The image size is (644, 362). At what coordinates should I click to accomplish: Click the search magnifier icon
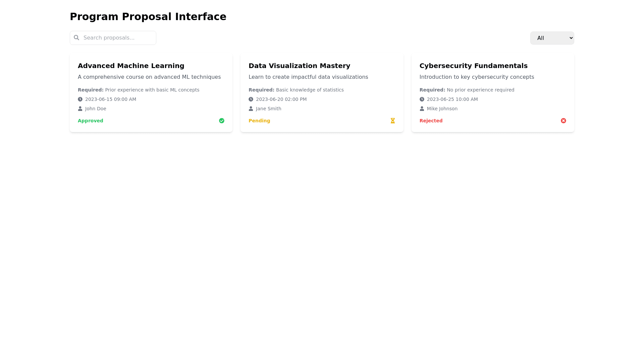[x=76, y=38]
